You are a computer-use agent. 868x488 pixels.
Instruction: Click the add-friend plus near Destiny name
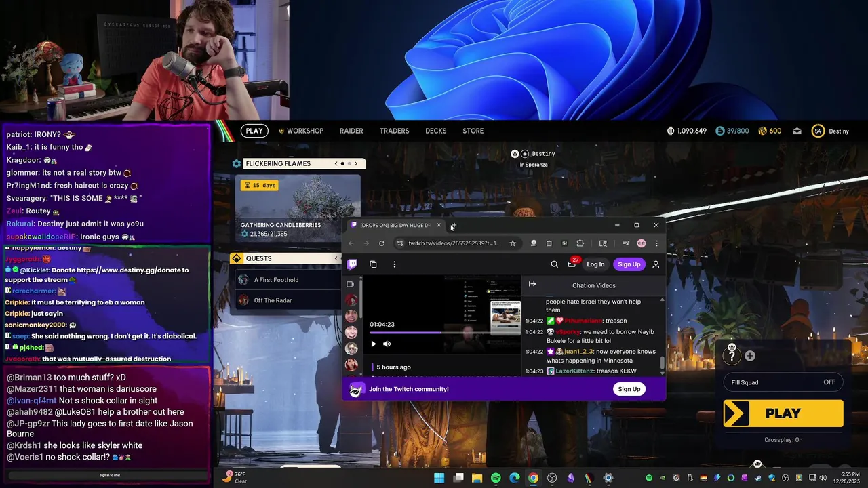[525, 154]
